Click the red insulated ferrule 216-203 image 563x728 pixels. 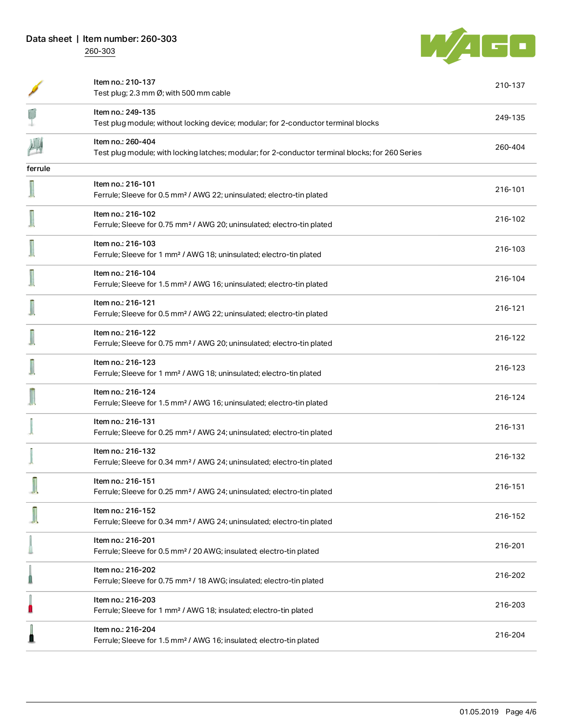pyautogui.click(x=30, y=604)
